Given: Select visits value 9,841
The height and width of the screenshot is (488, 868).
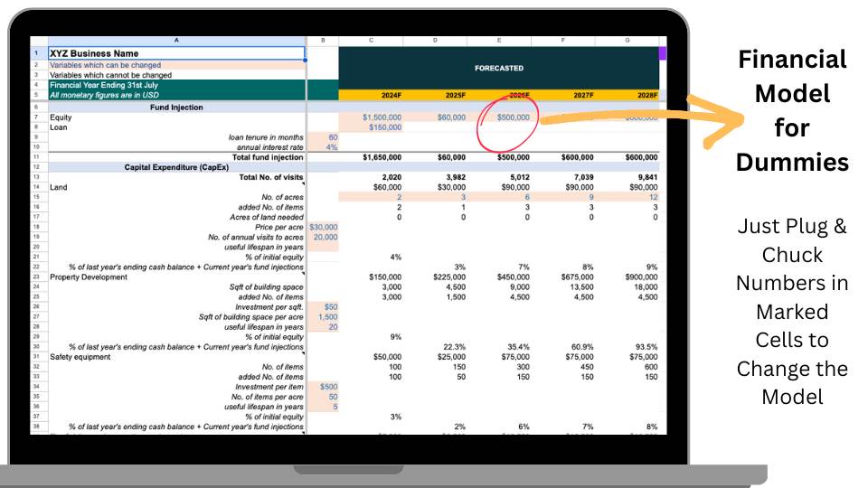Looking at the screenshot, I should [x=647, y=177].
